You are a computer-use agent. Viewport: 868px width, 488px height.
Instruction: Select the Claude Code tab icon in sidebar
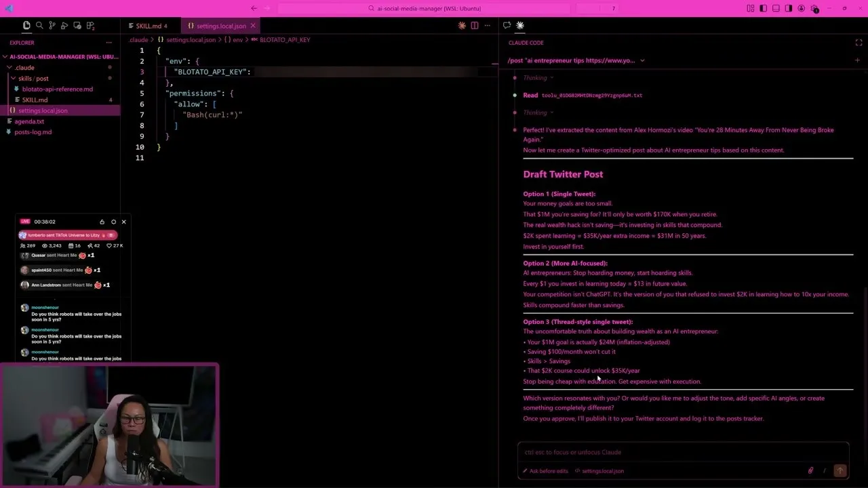tap(520, 25)
